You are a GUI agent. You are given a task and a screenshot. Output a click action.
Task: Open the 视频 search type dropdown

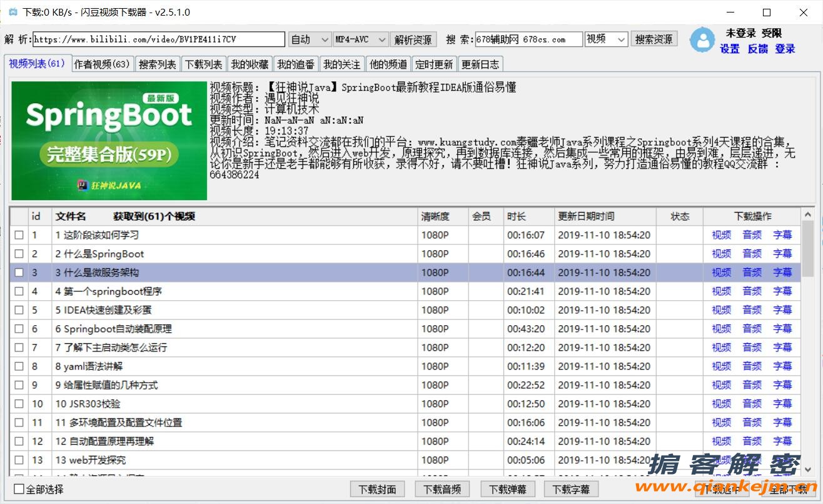tap(606, 39)
